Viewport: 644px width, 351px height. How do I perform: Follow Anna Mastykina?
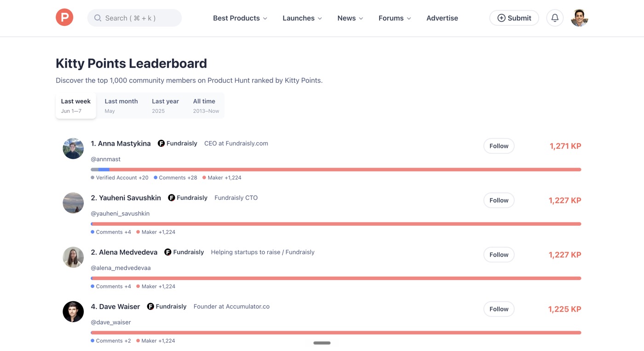499,146
